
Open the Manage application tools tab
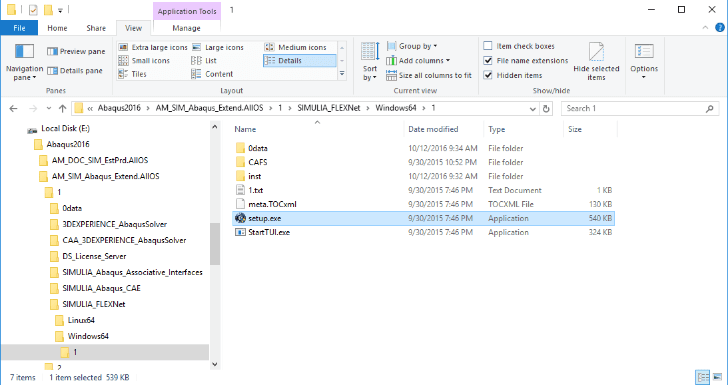point(186,28)
